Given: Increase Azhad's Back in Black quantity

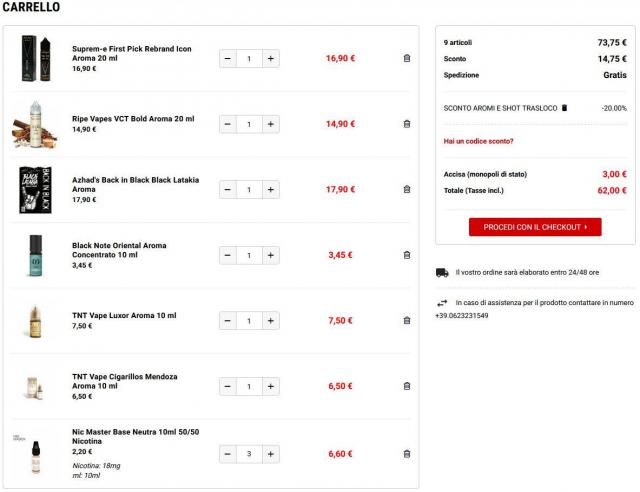Looking at the screenshot, I should [x=271, y=189].
